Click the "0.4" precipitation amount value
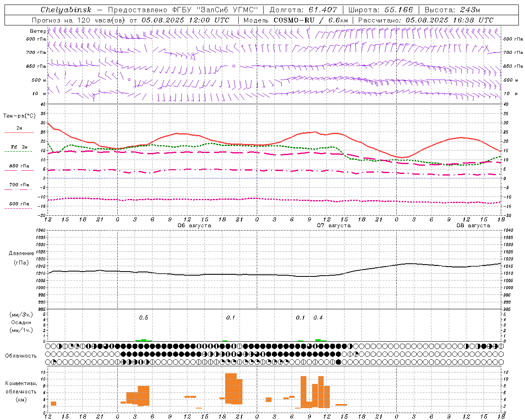 pos(318,318)
